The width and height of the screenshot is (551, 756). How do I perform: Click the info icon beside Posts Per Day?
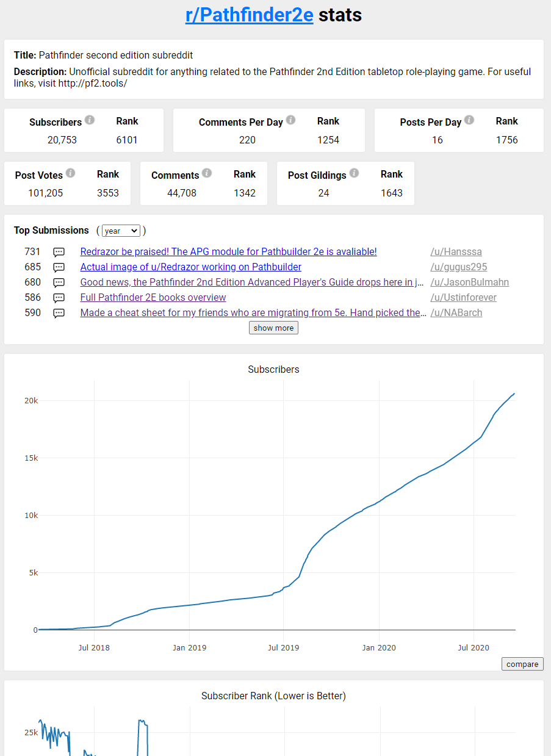click(469, 120)
